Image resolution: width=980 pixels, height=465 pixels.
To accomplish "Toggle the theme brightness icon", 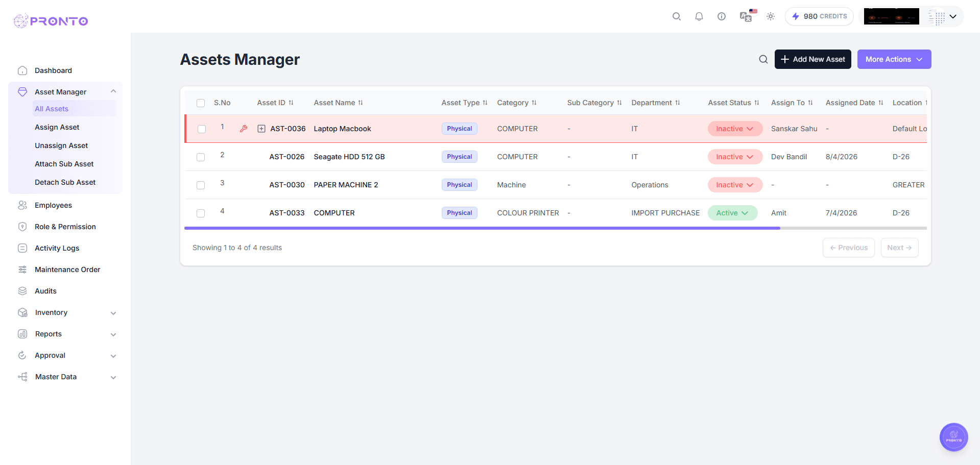I will (x=770, y=16).
